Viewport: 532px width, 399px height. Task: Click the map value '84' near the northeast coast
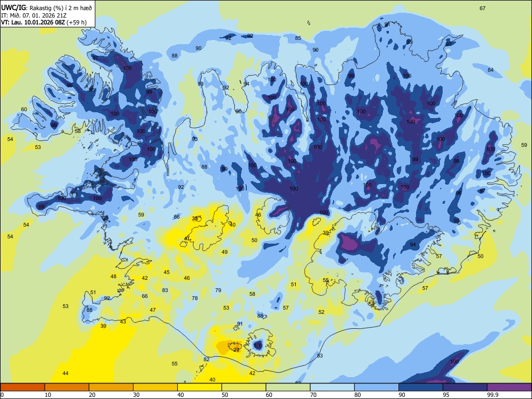click(x=491, y=70)
